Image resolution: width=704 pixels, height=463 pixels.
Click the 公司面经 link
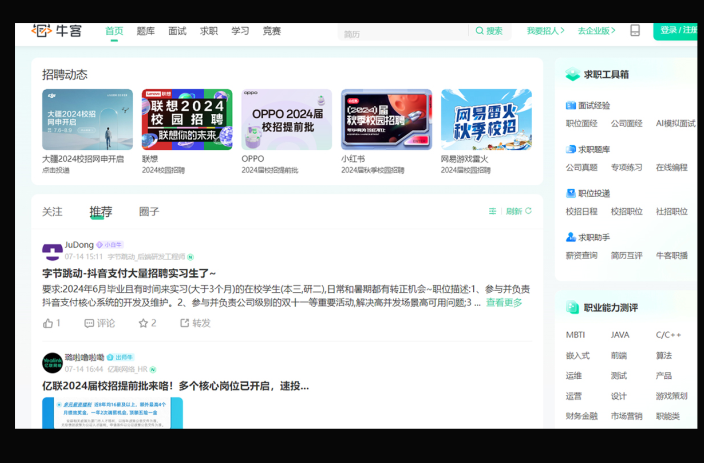coord(627,123)
